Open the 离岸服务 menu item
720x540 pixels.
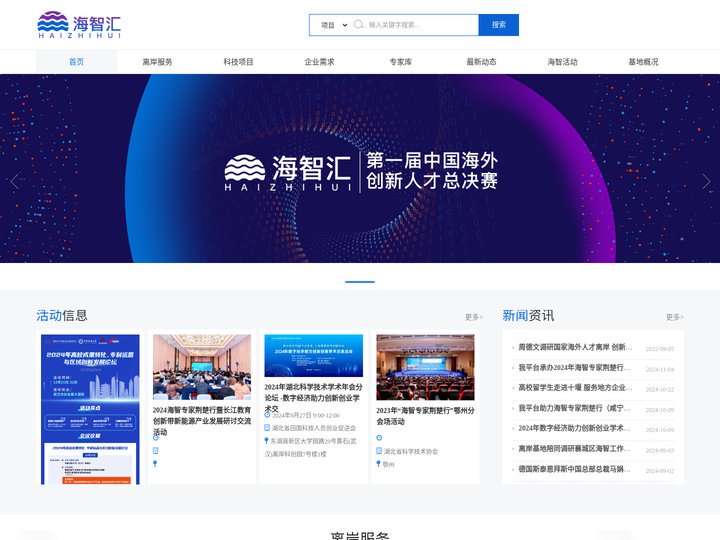click(157, 62)
